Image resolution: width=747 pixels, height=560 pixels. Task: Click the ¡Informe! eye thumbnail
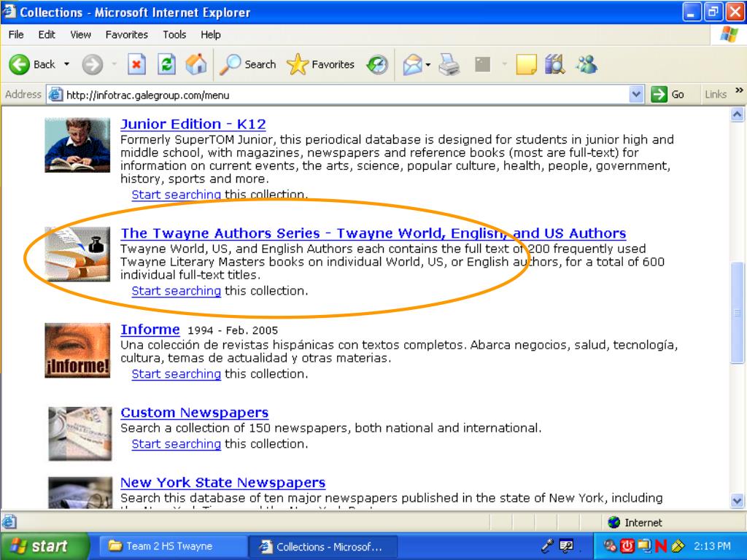[77, 351]
